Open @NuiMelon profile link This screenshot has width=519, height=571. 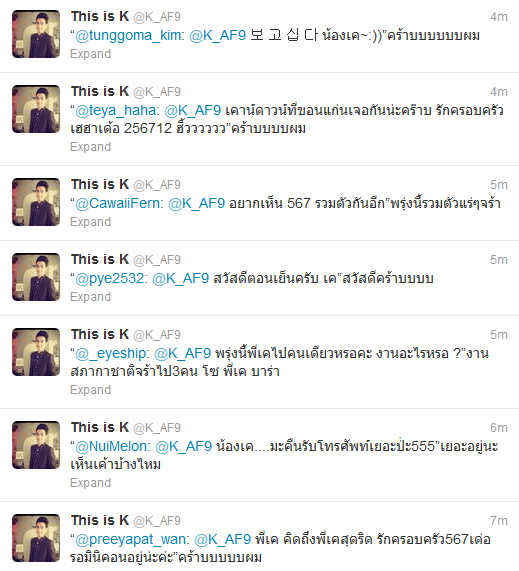[113, 446]
